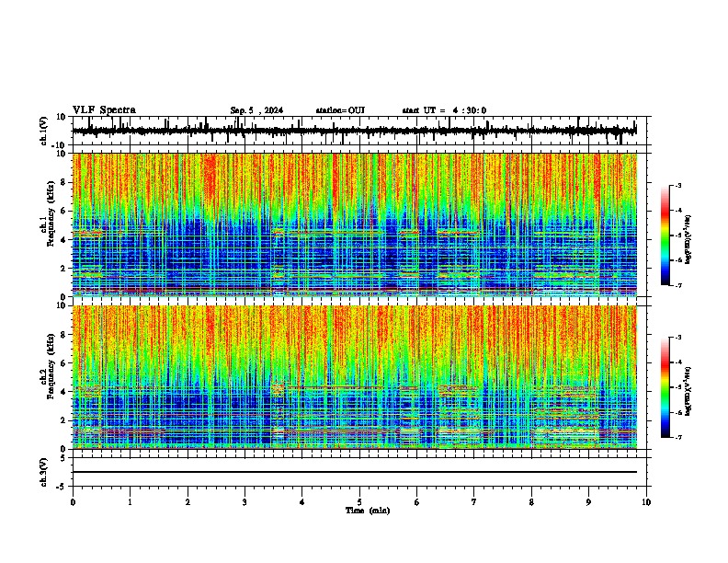
Task: Click the ch.2 color bar log(PSD) label
Action: pyautogui.click(x=688, y=392)
